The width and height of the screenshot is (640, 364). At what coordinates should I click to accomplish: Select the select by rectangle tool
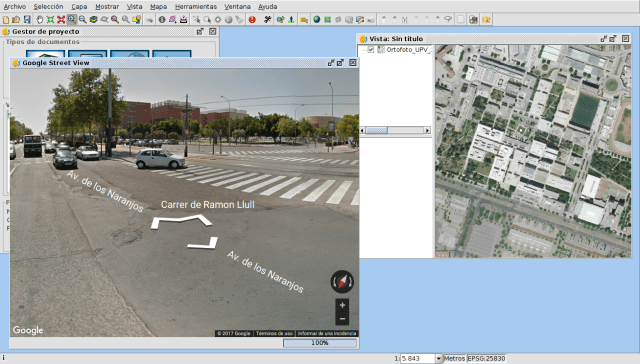[207, 20]
